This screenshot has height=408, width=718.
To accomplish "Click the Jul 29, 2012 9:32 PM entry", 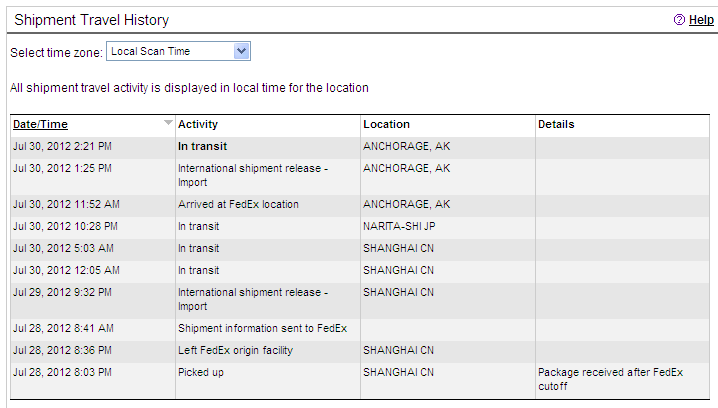I will tap(62, 292).
